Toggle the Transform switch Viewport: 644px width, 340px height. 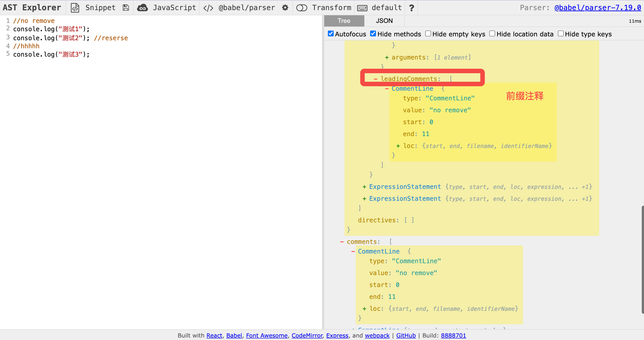click(x=302, y=8)
